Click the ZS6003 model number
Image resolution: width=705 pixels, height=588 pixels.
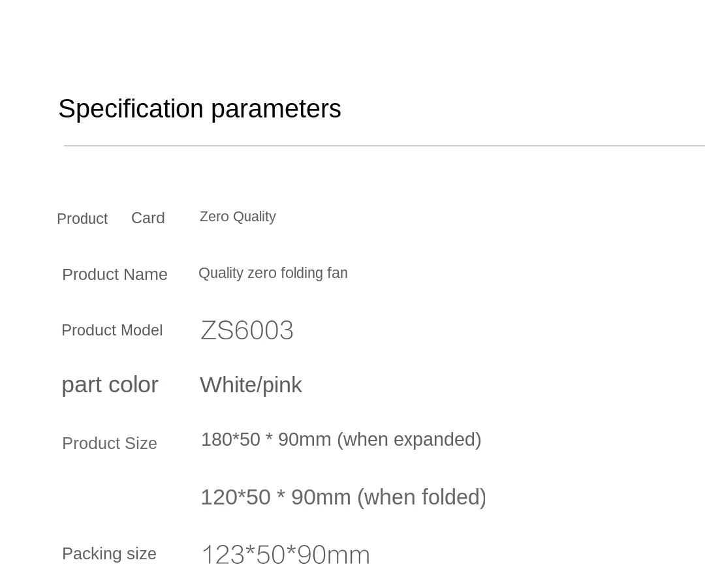247,330
